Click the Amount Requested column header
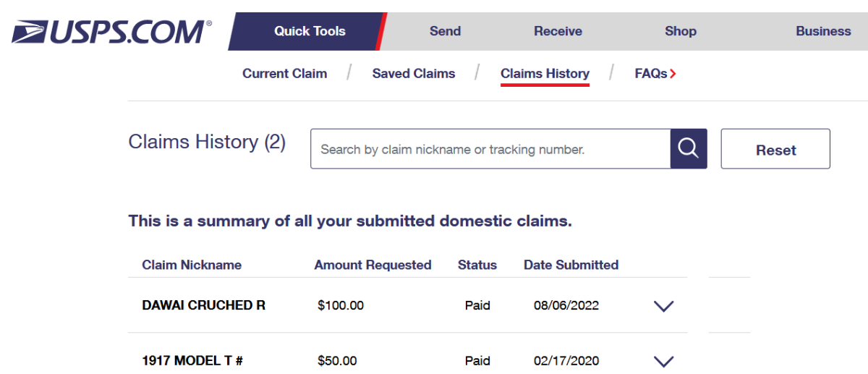Image resolution: width=868 pixels, height=374 pixels. tap(373, 265)
